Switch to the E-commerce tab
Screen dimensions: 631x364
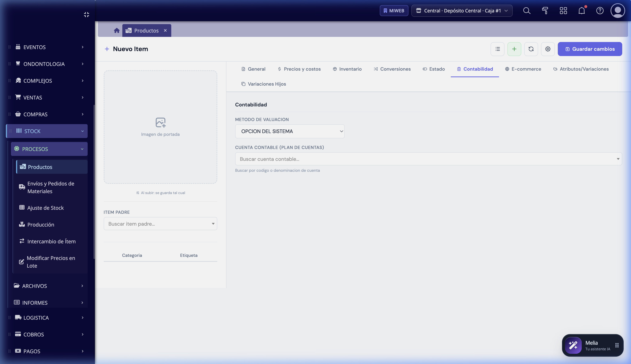(523, 69)
